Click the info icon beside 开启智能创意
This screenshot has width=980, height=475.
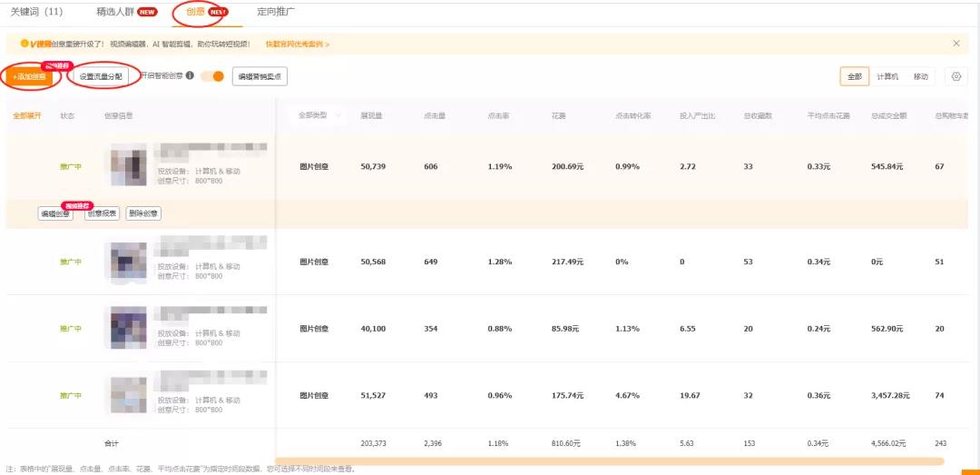pos(190,76)
